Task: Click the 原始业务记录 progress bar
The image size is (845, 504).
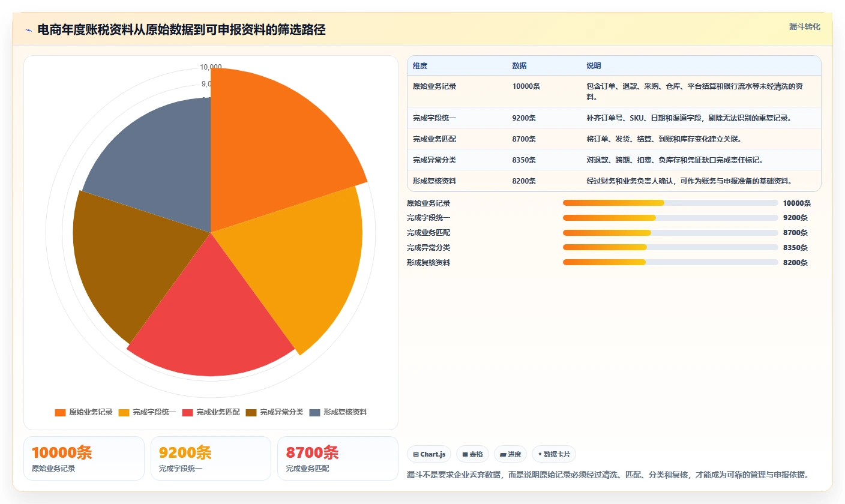Action: click(x=670, y=203)
